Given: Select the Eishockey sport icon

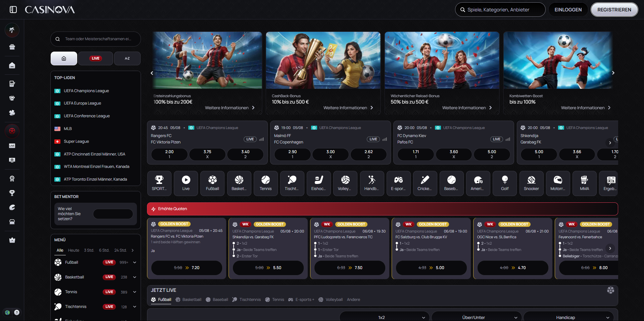Looking at the screenshot, I should tap(318, 183).
